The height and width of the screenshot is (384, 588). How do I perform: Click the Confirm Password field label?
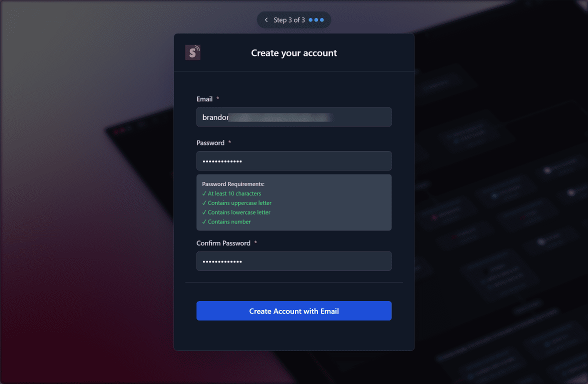coord(223,243)
